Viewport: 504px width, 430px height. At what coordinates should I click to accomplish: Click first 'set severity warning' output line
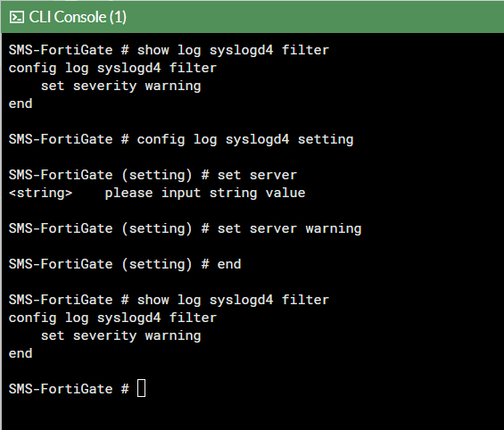pyautogui.click(x=120, y=86)
